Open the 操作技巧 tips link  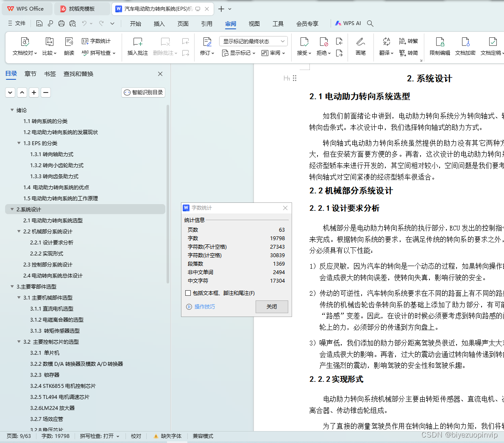(x=201, y=307)
